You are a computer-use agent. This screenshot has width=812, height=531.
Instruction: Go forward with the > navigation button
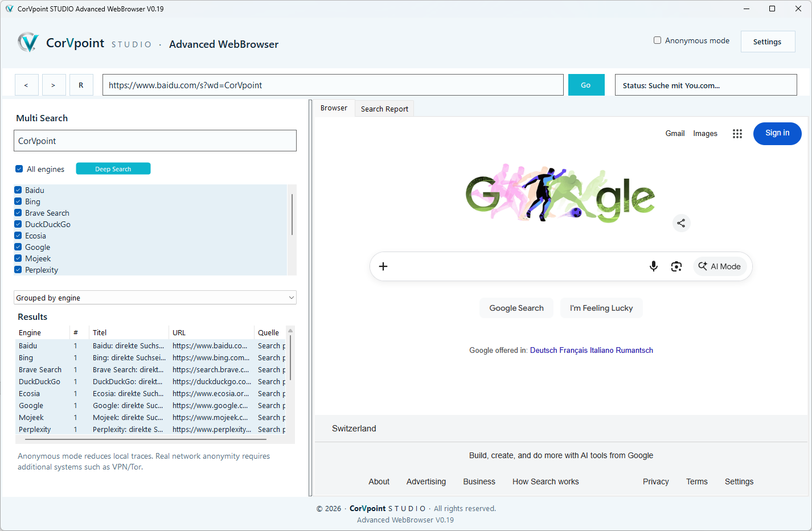54,85
